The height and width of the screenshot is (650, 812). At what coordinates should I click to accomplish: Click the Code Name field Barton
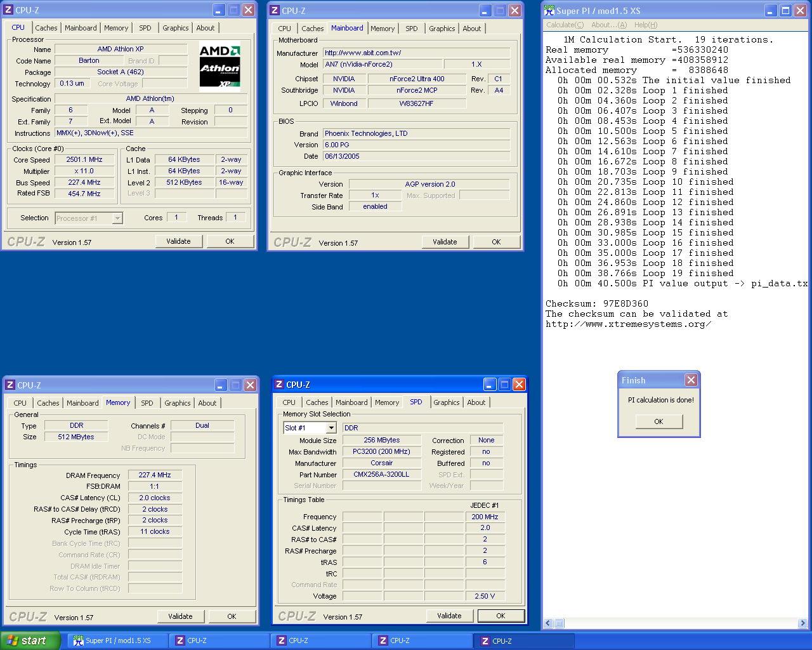(89, 61)
